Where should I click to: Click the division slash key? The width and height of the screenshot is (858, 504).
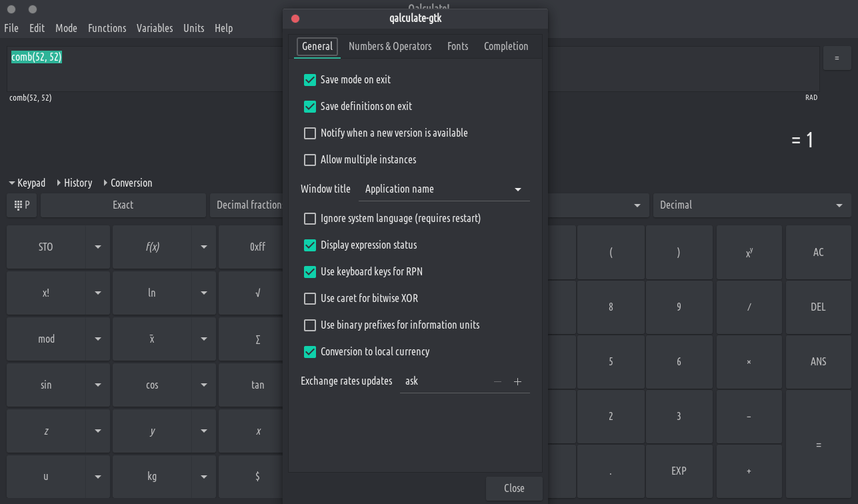click(x=749, y=307)
